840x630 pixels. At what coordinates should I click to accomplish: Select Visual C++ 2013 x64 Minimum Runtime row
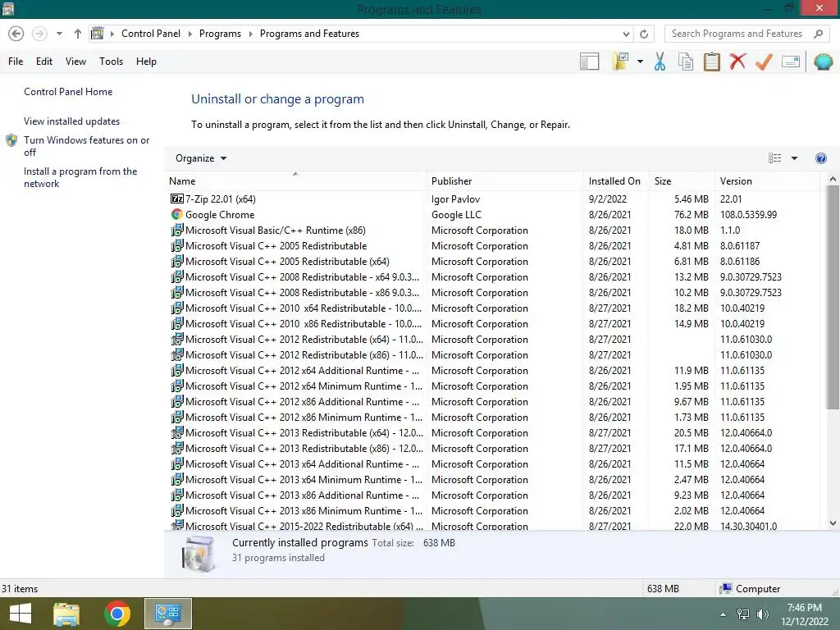[495, 480]
